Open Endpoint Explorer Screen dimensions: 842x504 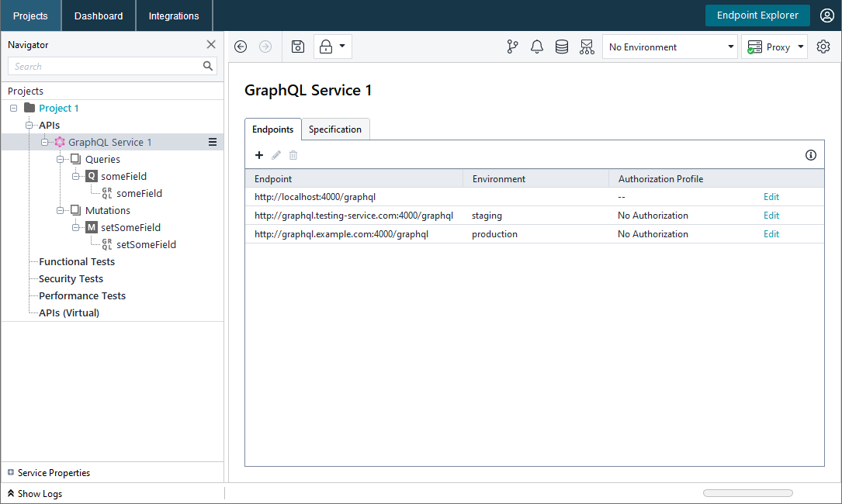(x=757, y=15)
